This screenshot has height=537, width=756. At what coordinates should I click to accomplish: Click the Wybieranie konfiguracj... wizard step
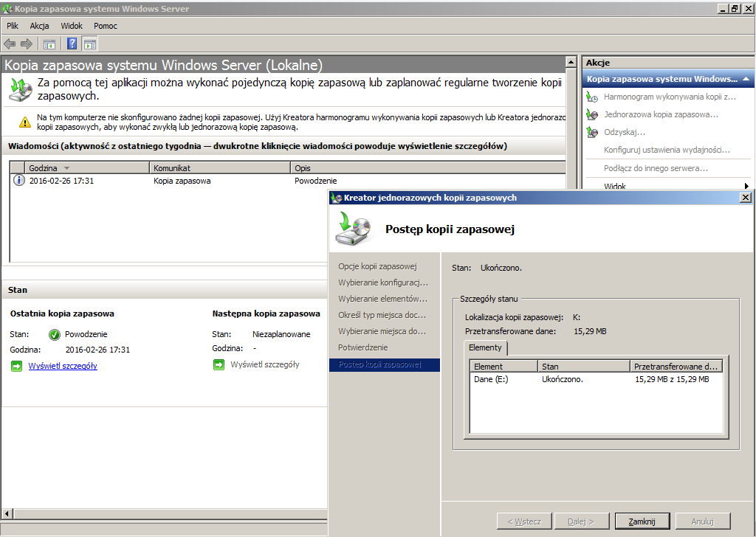click(383, 283)
